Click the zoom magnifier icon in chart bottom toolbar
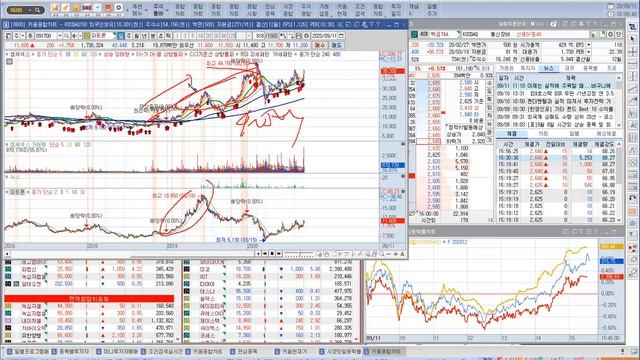 pos(381,254)
